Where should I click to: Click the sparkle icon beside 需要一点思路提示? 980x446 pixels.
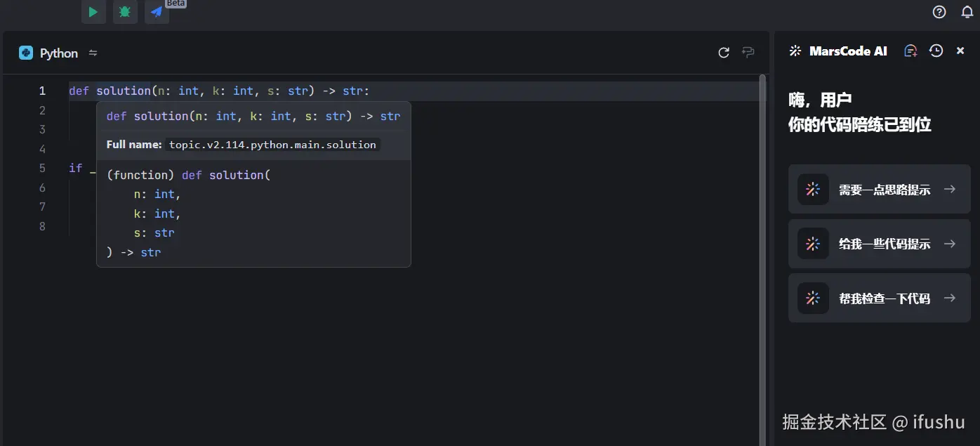(813, 189)
